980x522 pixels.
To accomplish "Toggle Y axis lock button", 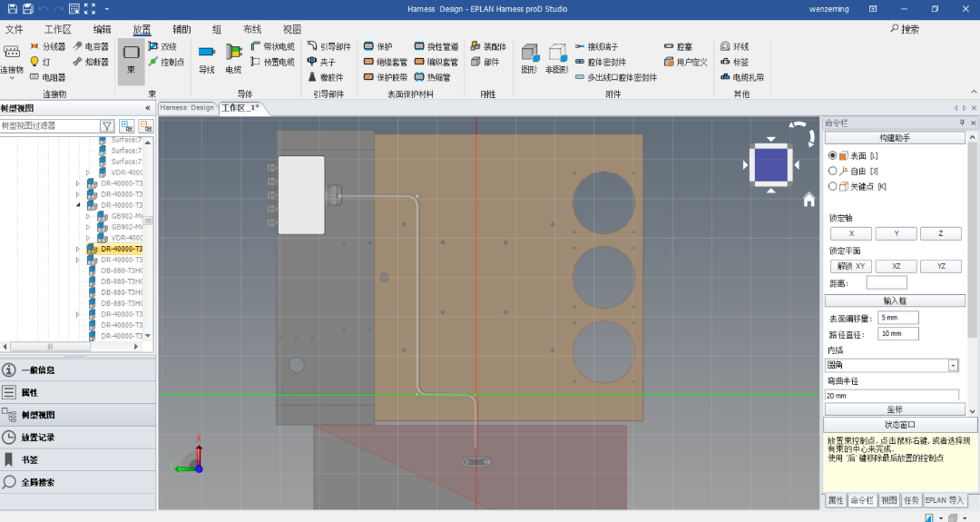I will (897, 233).
